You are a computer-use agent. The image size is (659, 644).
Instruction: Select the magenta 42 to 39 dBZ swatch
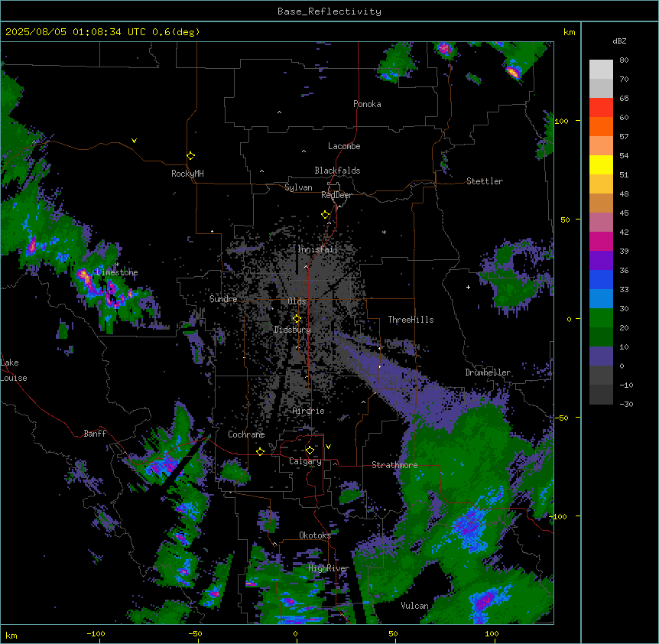click(x=601, y=242)
